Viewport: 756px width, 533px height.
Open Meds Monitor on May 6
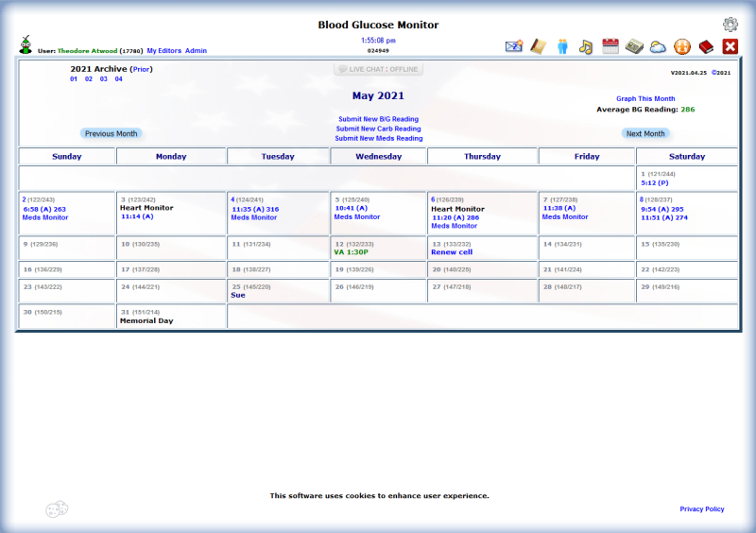(454, 226)
